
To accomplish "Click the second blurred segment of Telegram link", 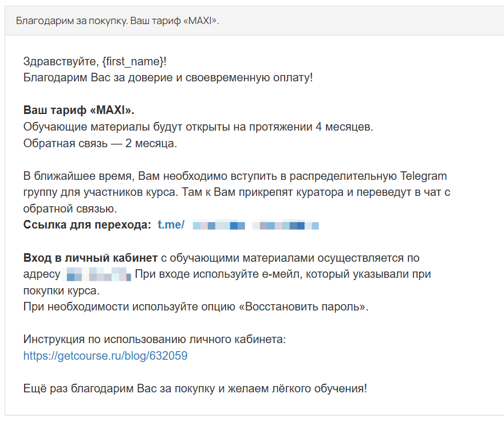I will point(285,226).
